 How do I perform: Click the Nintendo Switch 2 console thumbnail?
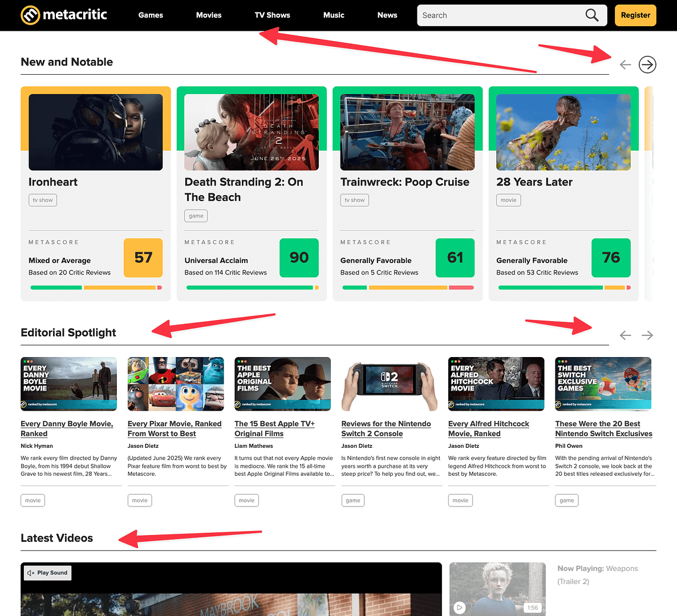[x=390, y=384]
